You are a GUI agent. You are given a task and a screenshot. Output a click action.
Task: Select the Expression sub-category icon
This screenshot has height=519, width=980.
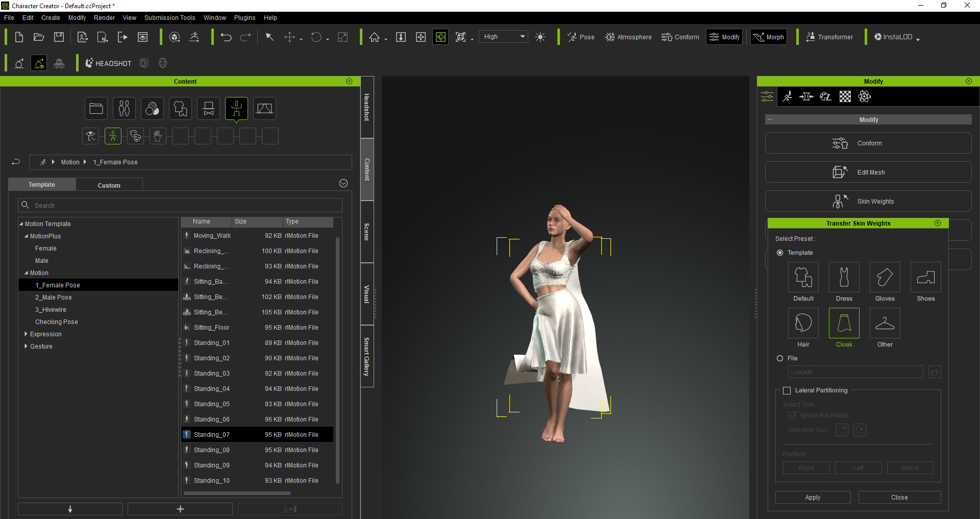click(135, 136)
